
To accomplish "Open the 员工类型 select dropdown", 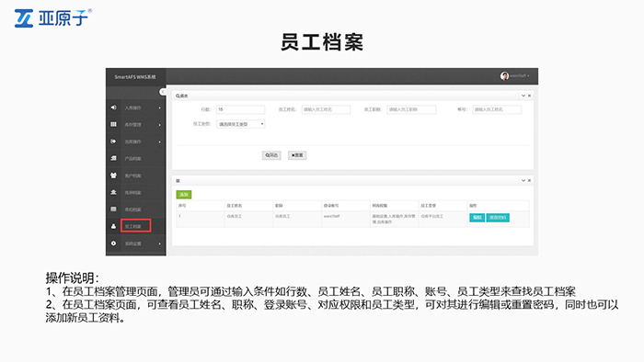I will point(241,124).
